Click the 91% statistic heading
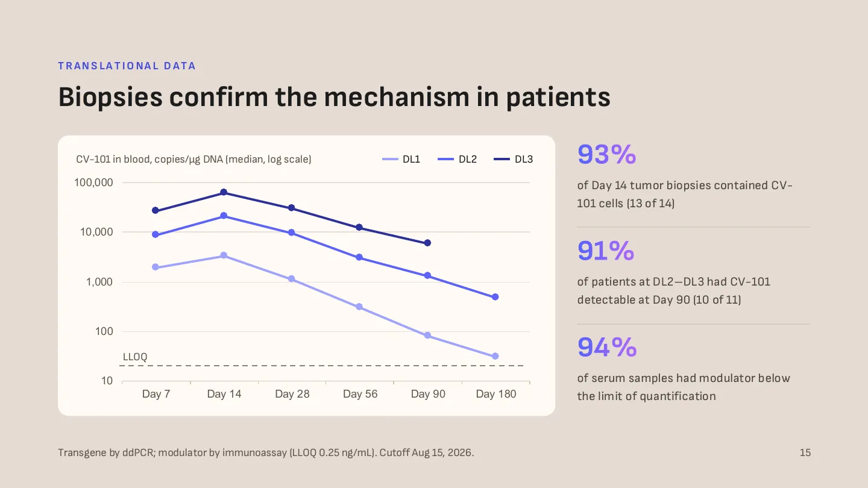Screen dimensions: 868x488 [x=606, y=251]
